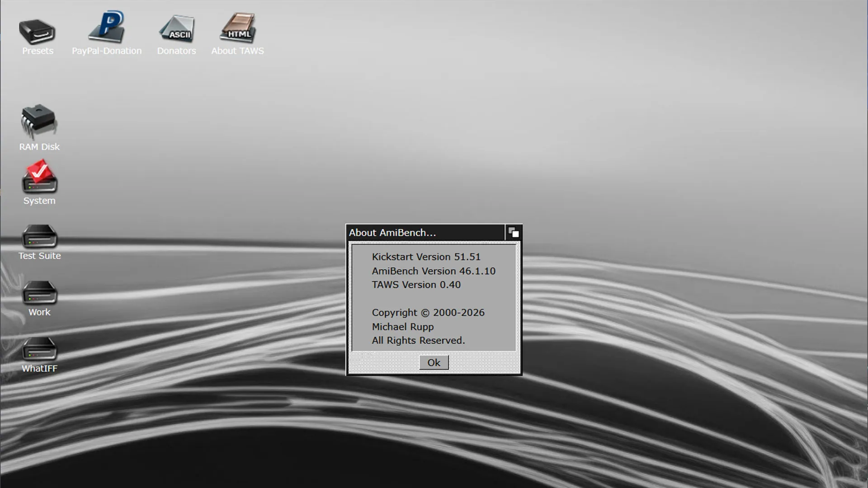Click the TAWS Version 0.40 line
Image resolution: width=868 pixels, height=488 pixels.
416,285
